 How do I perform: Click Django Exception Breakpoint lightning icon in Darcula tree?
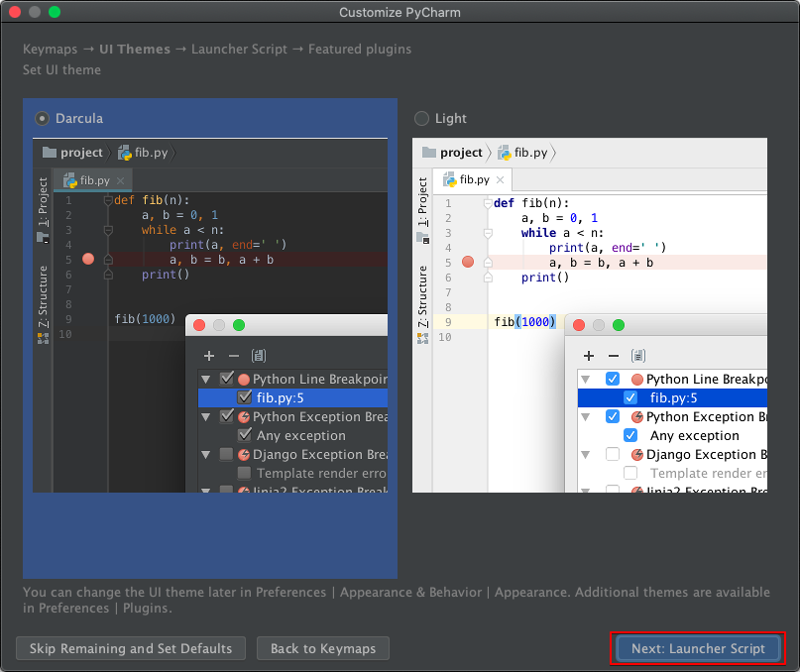tap(244, 455)
